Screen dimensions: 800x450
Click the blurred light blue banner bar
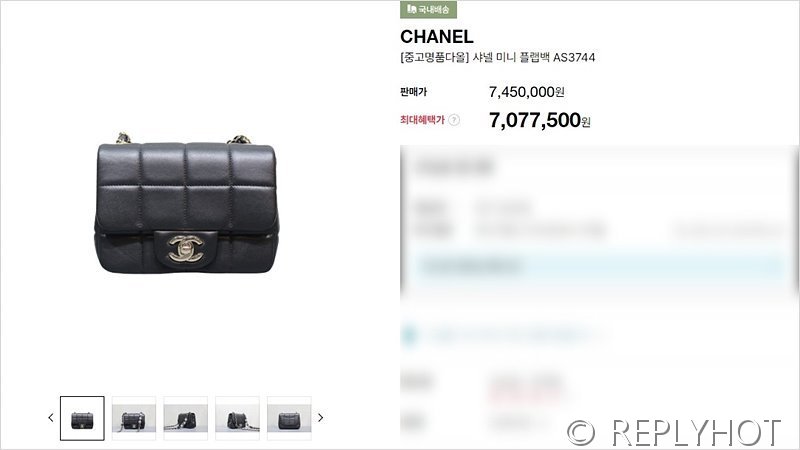tap(599, 266)
